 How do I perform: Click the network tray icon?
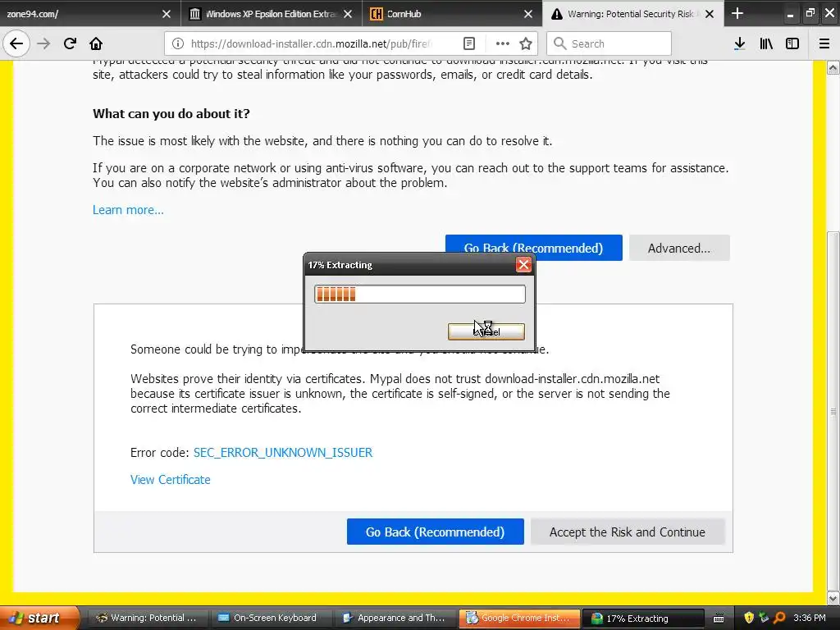[x=764, y=618]
